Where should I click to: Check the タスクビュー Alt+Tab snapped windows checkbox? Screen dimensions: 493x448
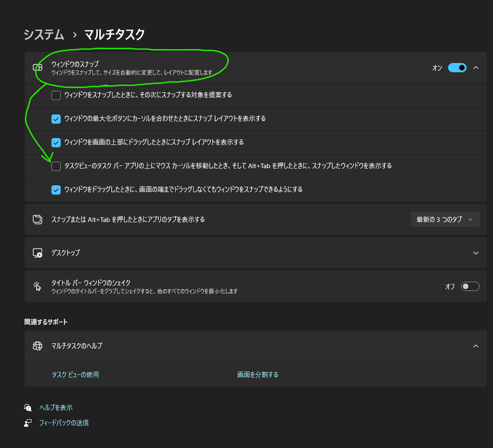coord(56,166)
